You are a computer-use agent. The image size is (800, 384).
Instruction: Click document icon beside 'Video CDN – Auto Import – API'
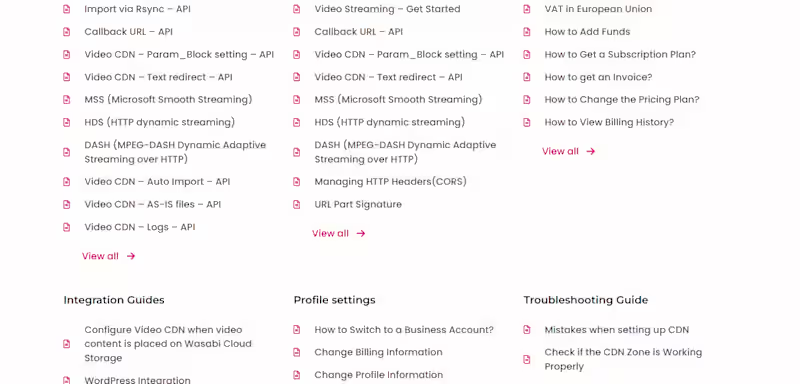tap(66, 182)
